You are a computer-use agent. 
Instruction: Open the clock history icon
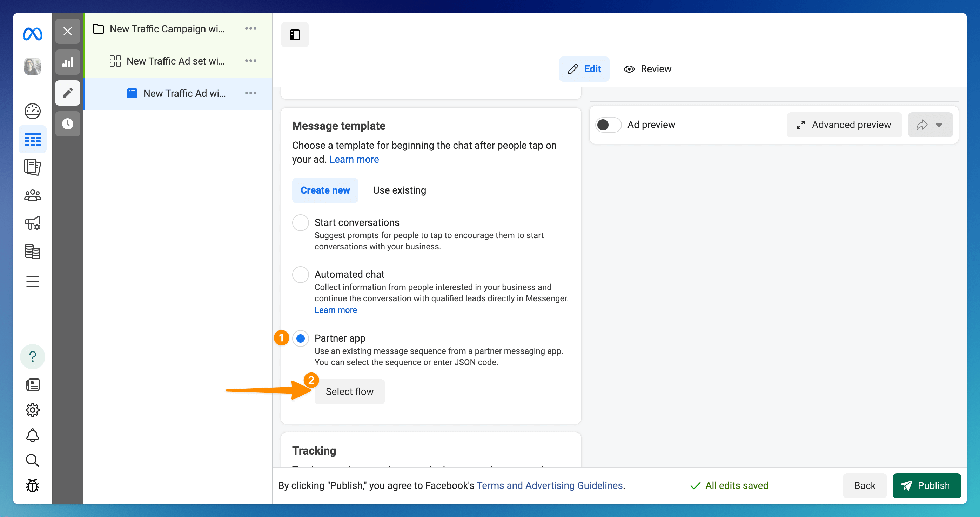point(67,124)
